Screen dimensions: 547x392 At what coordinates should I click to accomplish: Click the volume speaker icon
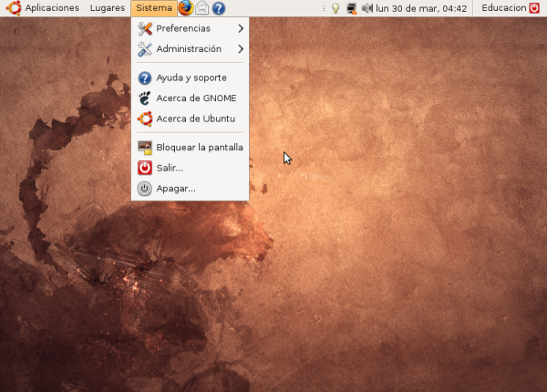[366, 8]
